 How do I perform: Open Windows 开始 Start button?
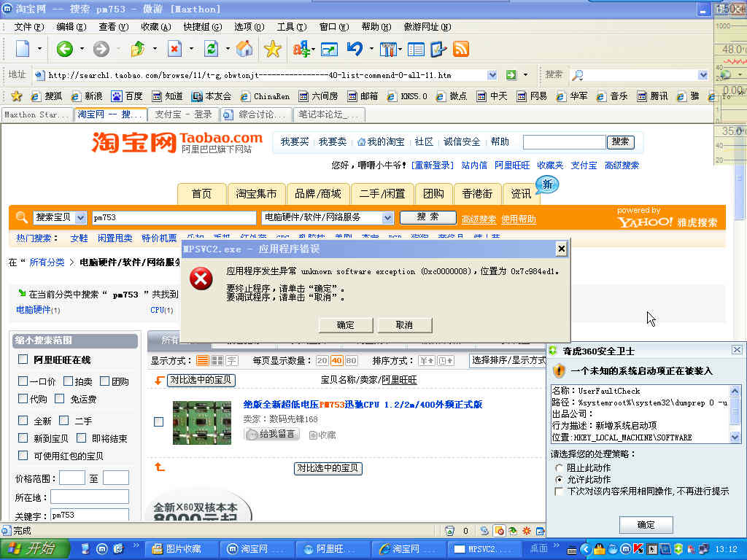pos(35,548)
